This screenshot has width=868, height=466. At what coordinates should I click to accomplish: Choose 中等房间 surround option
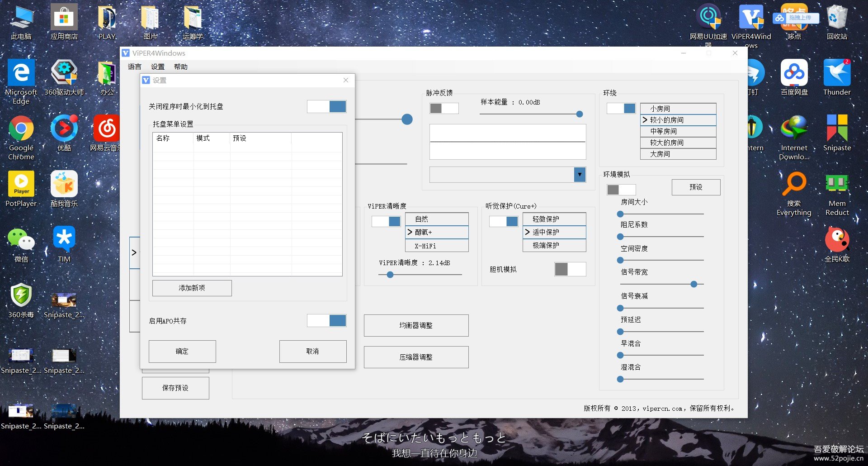[678, 131]
